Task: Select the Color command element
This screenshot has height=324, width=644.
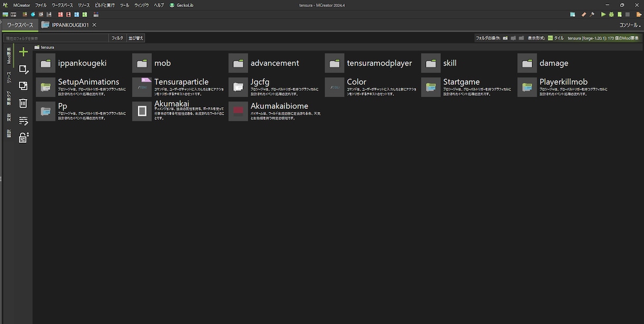Action: coord(371,87)
